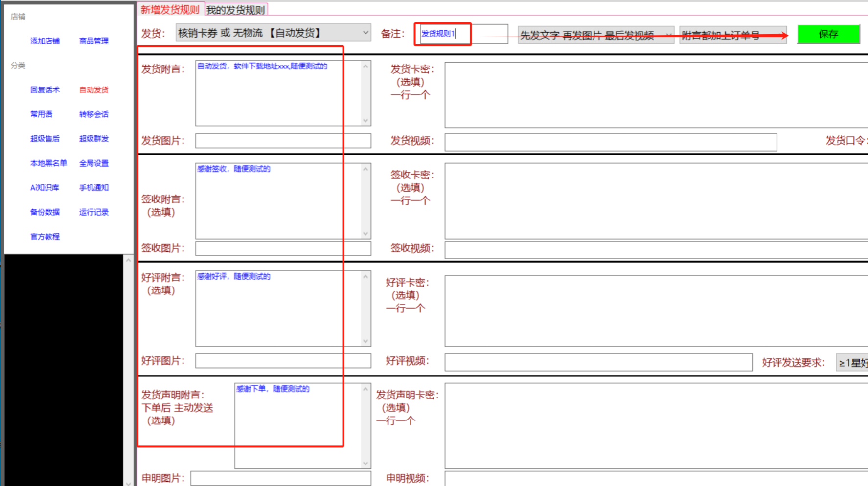The image size is (868, 486).
Task: Expand the 先发文字 再发图片 send-order dropdown
Action: (595, 35)
